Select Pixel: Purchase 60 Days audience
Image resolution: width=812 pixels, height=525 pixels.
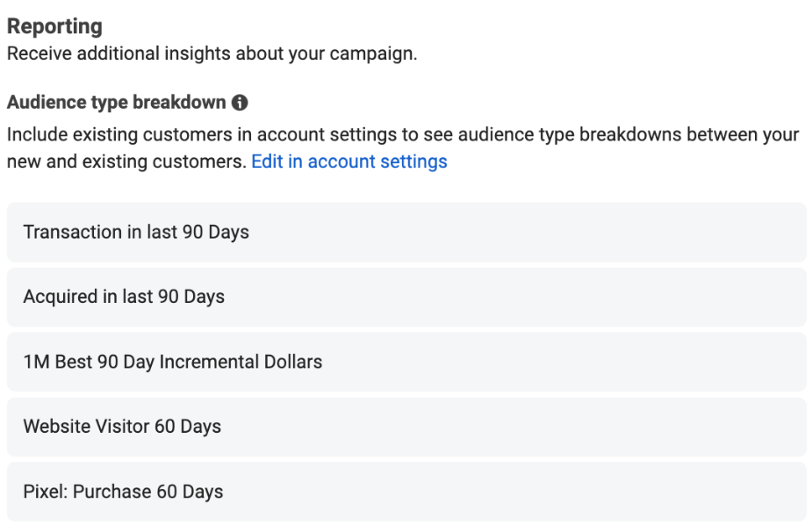[406, 492]
